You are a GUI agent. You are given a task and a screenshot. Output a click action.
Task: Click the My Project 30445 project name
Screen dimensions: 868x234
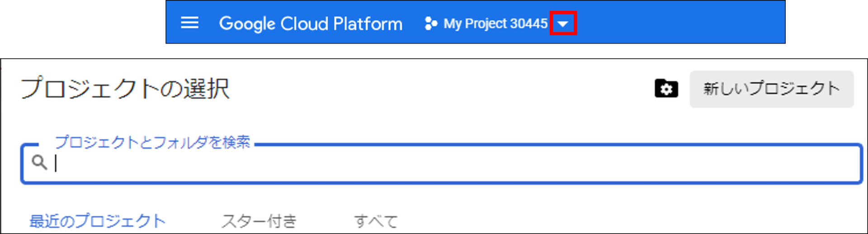(x=495, y=24)
